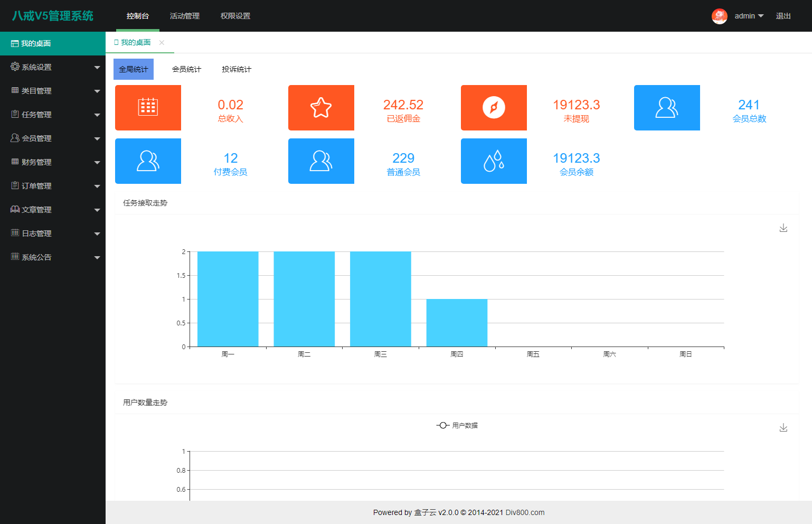Switch to the 会员统计 tab
Screen dimensions: 812x524
(186, 69)
